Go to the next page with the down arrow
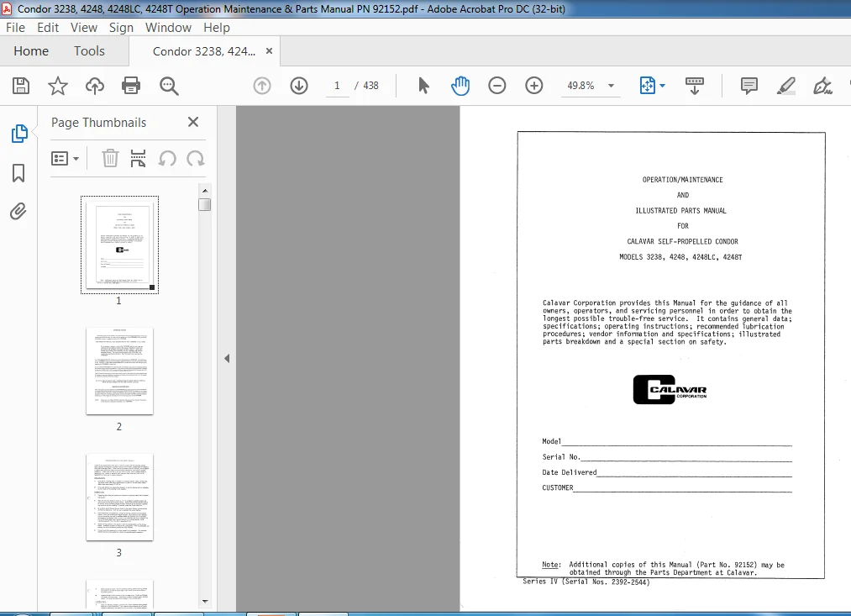 [299, 86]
